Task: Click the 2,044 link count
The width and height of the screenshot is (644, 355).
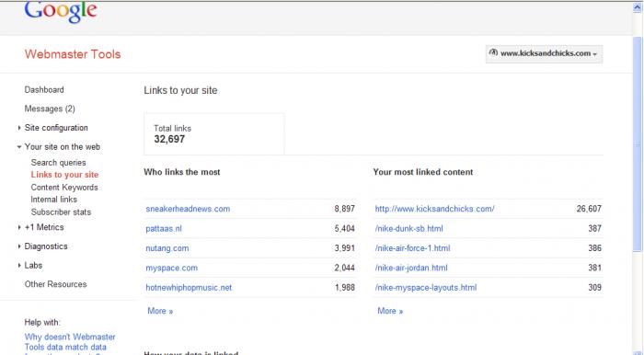Action: (x=345, y=268)
